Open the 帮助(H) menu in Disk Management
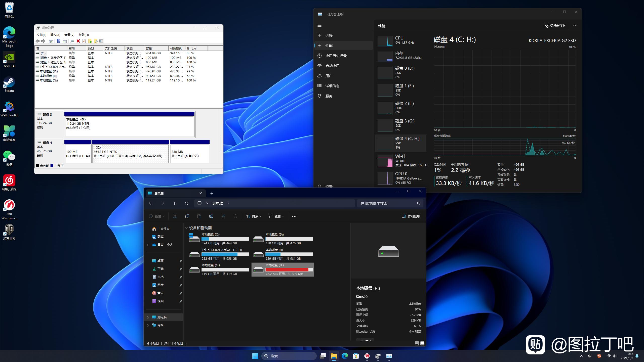Viewport: 644px width, 362px height. [x=84, y=35]
